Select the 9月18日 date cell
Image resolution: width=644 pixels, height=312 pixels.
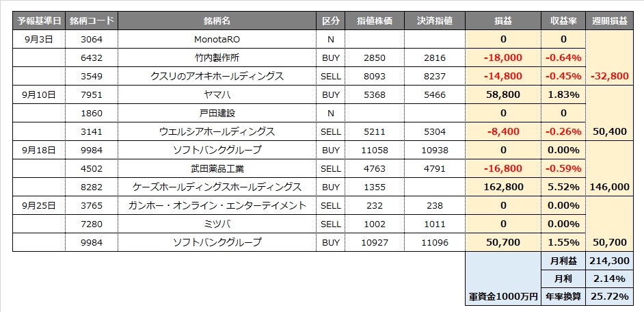click(x=38, y=149)
